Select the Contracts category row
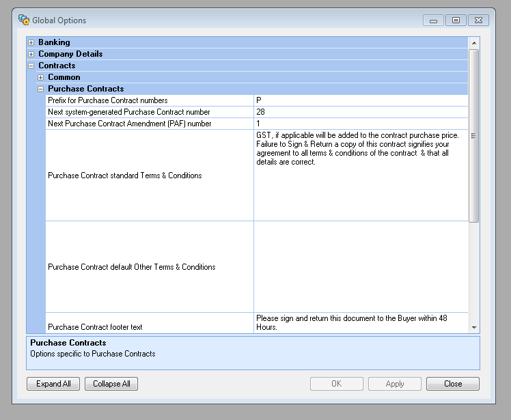 [x=247, y=66]
